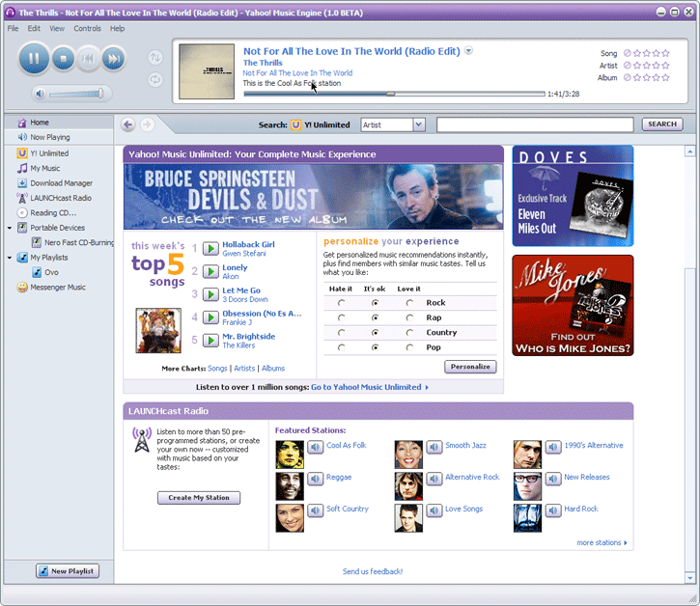Open Now Playing in the sidebar

[59, 137]
